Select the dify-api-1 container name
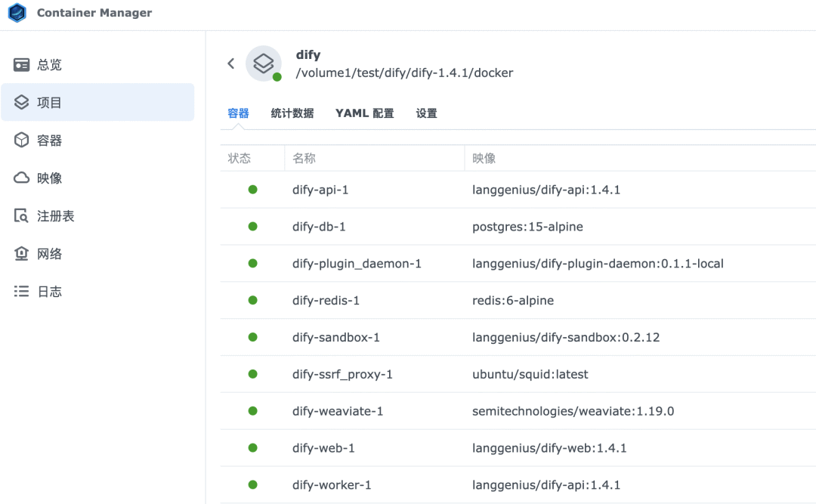Image resolution: width=816 pixels, height=504 pixels. coord(320,190)
